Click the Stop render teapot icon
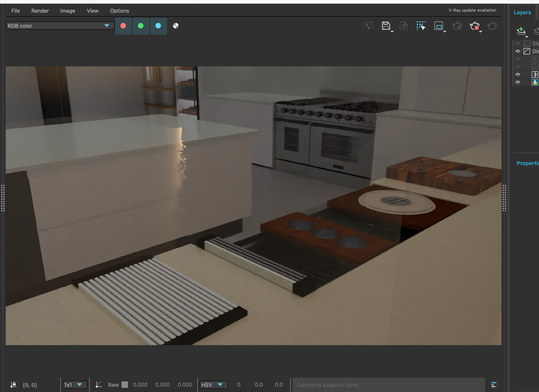 tap(474, 26)
